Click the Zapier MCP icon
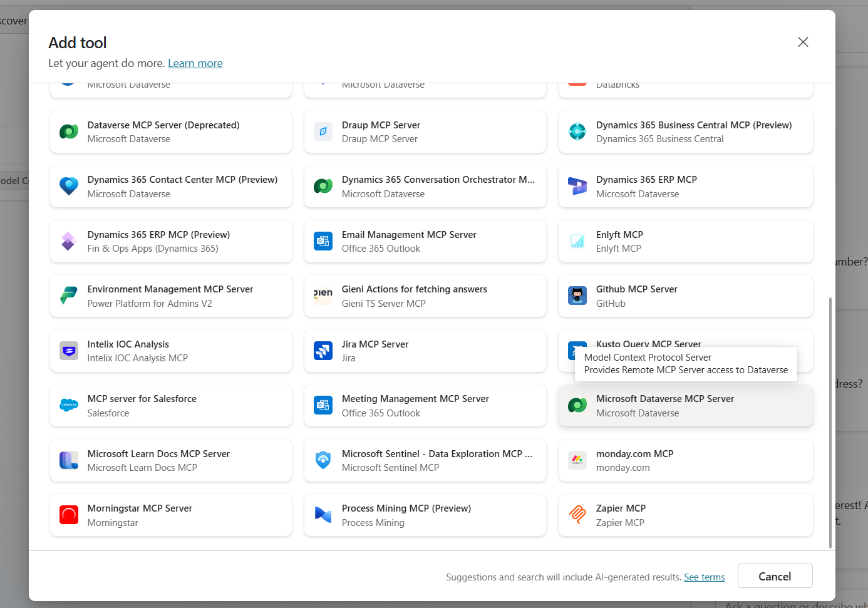868x608 pixels. pos(577,515)
